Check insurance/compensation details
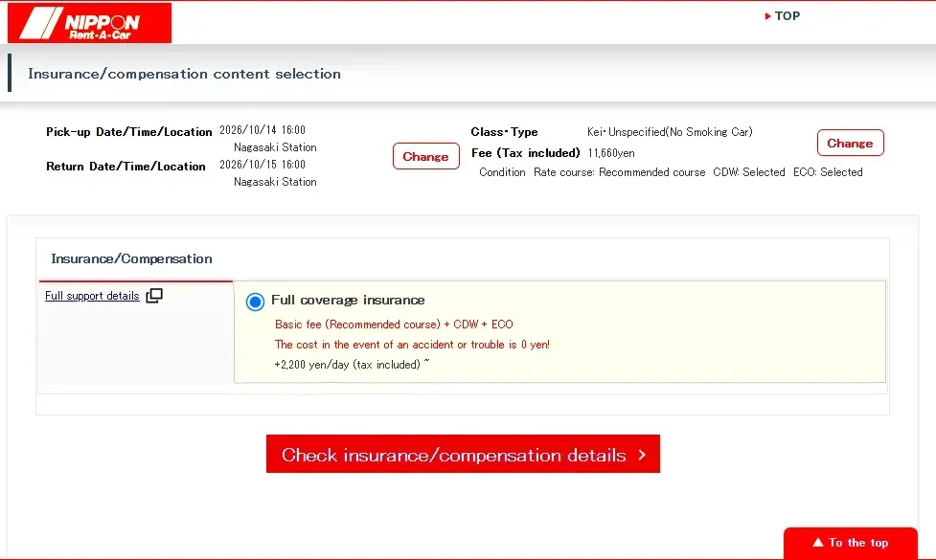This screenshot has height=560, width=936. (464, 454)
